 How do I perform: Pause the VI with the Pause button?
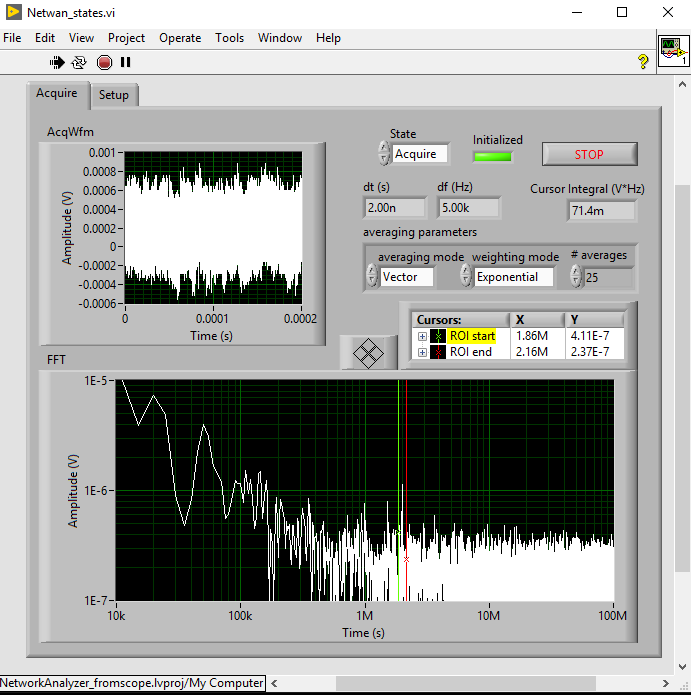[x=126, y=62]
